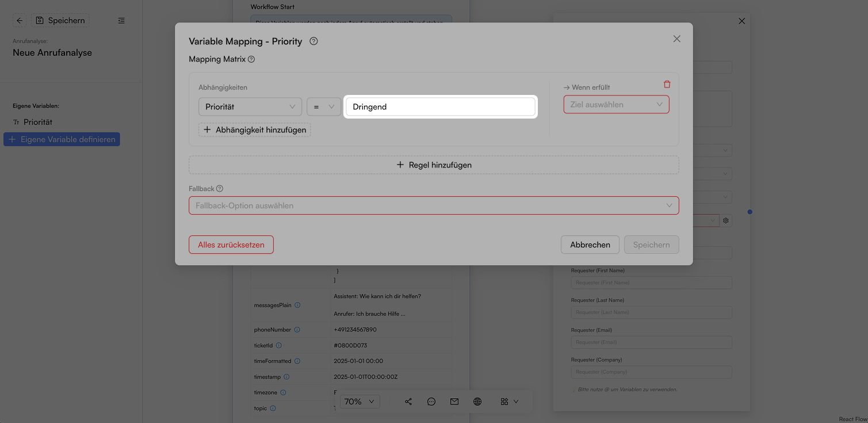The image size is (868, 423).
Task: Click info icon beside Mapping Matrix
Action: pyautogui.click(x=251, y=59)
